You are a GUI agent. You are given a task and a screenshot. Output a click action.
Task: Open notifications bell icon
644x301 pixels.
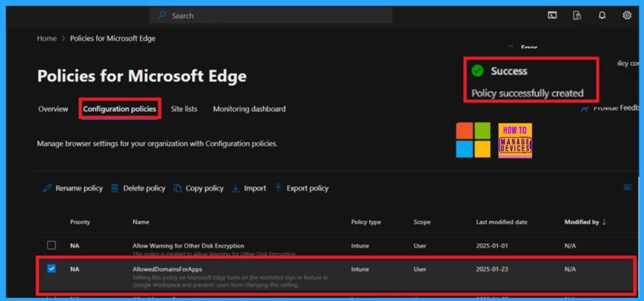point(602,16)
